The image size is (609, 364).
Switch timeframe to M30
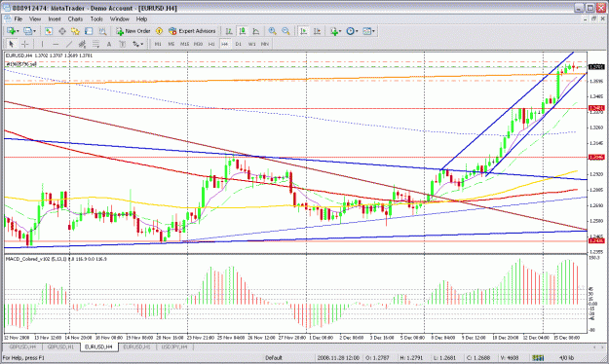pos(198,44)
